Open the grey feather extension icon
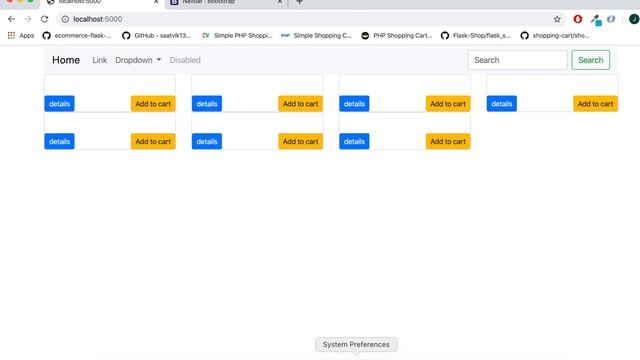Image resolution: width=640 pixels, height=360 pixels. pos(611,19)
